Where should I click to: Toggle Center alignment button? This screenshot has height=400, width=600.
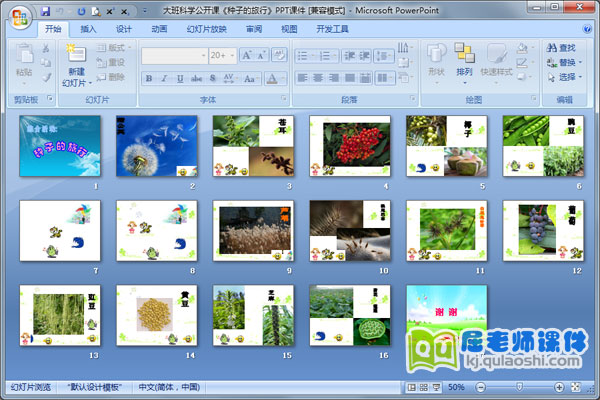click(x=318, y=78)
